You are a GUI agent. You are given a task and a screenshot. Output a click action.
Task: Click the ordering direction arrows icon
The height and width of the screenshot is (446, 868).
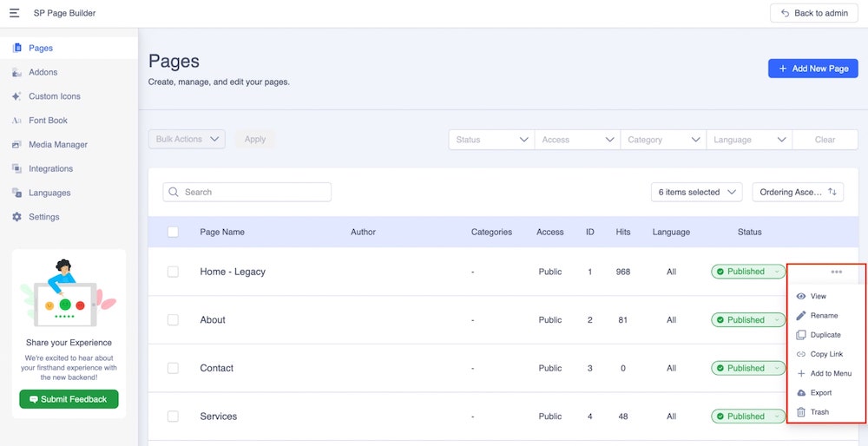coord(832,192)
